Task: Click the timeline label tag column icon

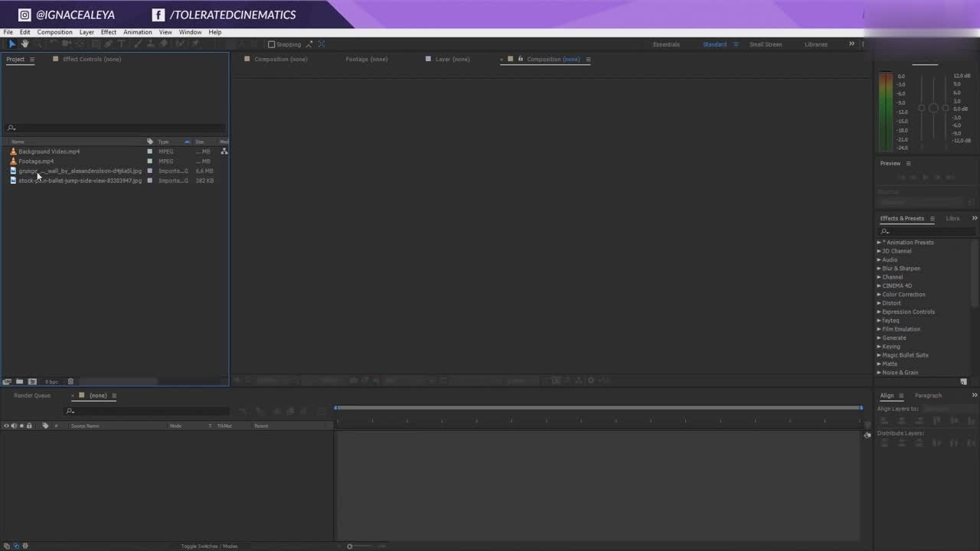Action: pyautogui.click(x=45, y=425)
